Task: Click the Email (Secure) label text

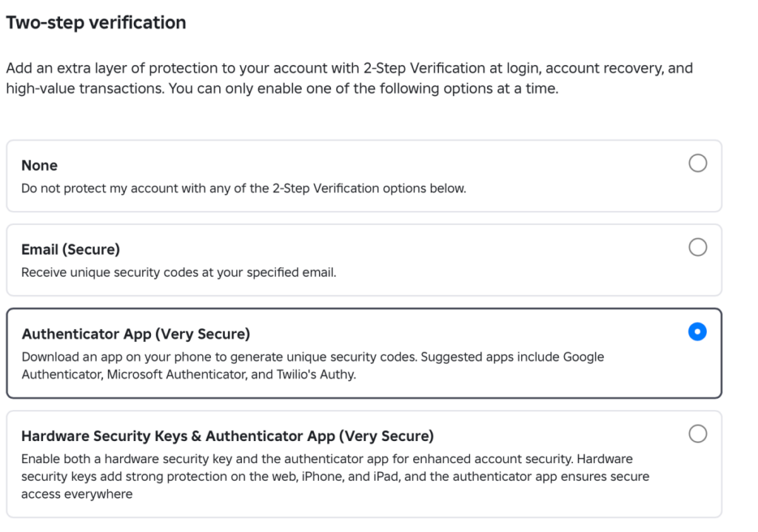Action: (70, 249)
